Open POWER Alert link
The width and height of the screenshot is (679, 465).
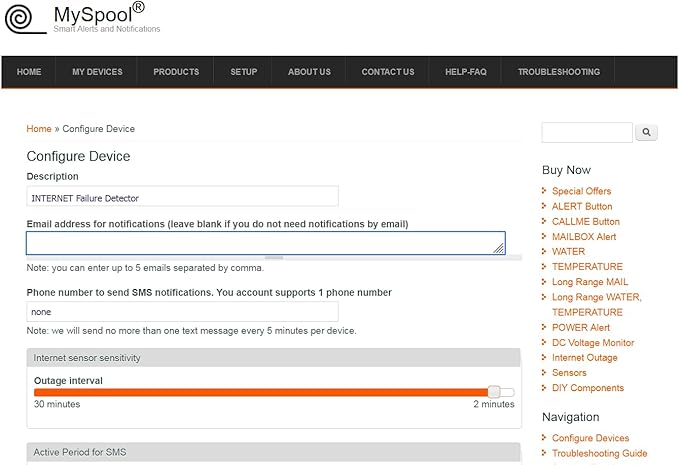(x=581, y=327)
